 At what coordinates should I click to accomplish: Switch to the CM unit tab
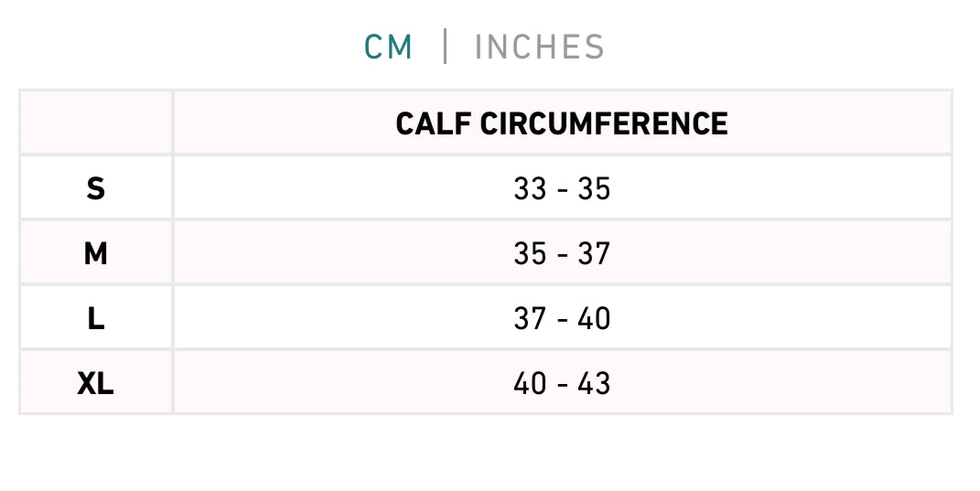(389, 47)
